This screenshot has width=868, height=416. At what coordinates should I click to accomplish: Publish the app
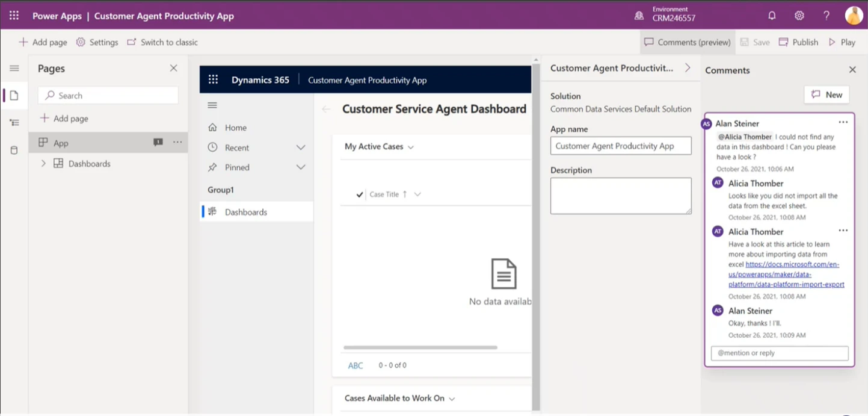(798, 42)
